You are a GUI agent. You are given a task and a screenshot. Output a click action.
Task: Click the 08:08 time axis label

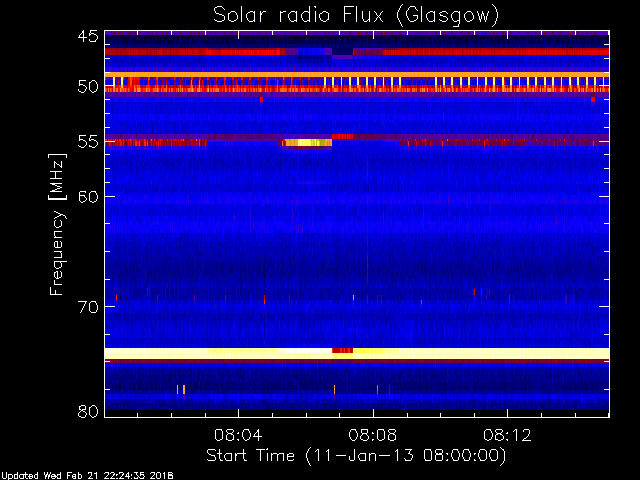pyautogui.click(x=373, y=435)
